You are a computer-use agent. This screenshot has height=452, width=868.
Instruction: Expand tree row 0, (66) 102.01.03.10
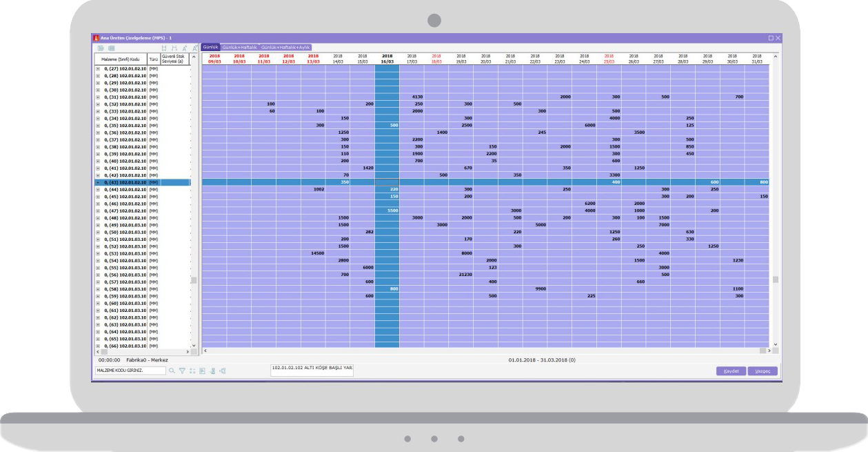tap(97, 345)
